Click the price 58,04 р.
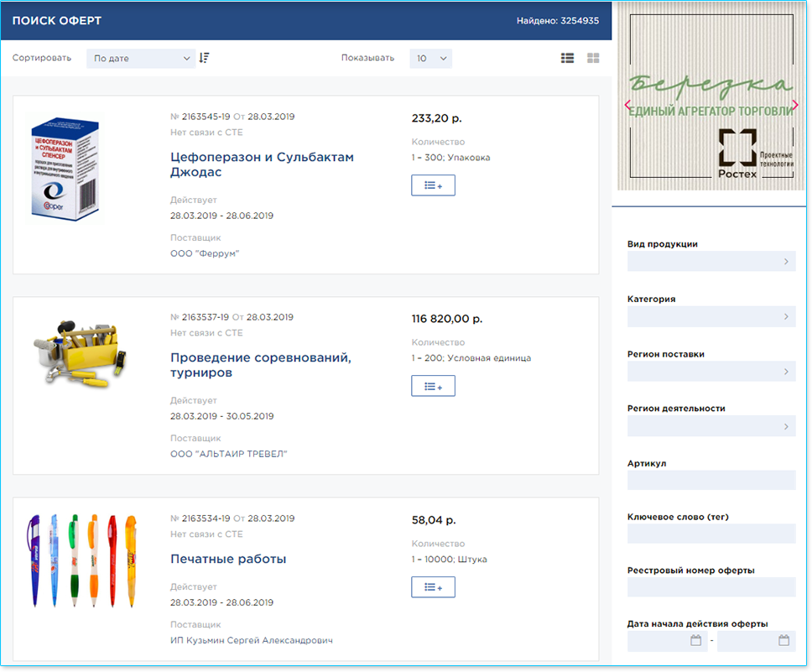The image size is (812, 672). point(434,519)
